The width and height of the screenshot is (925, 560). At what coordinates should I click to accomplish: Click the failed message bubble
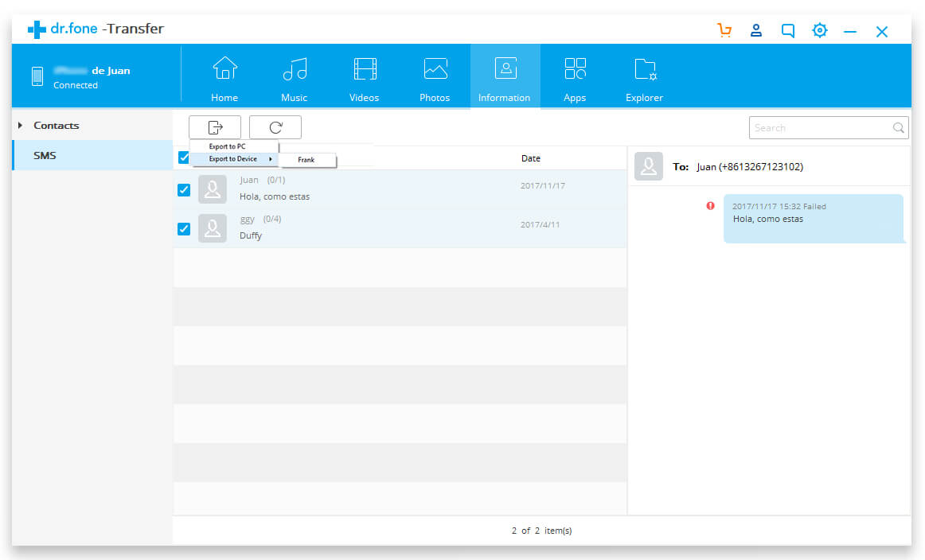(x=814, y=219)
